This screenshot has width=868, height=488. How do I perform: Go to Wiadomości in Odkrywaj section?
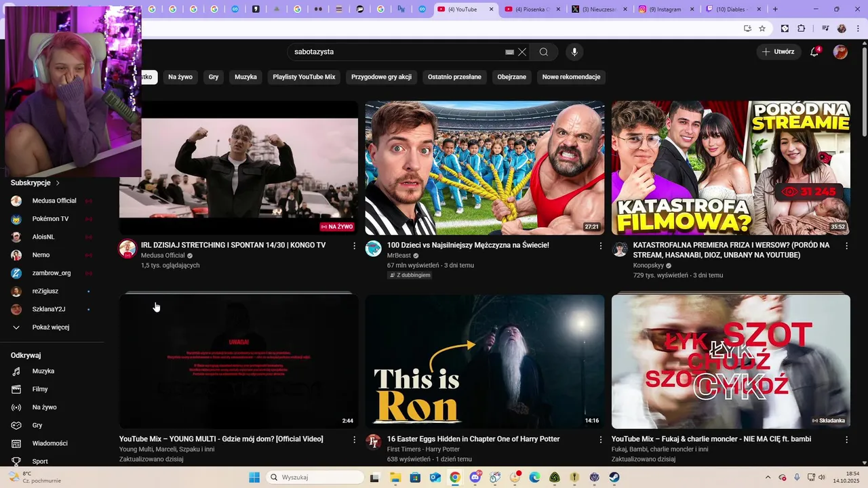[51, 443]
